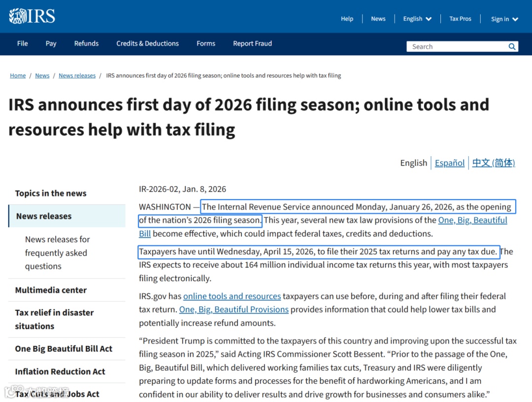Open the Refunds menu
This screenshot has height=402, width=532.
86,43
